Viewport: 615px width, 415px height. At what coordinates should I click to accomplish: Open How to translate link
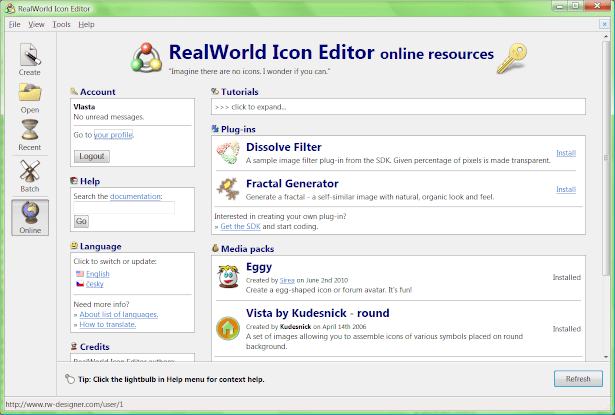(108, 324)
